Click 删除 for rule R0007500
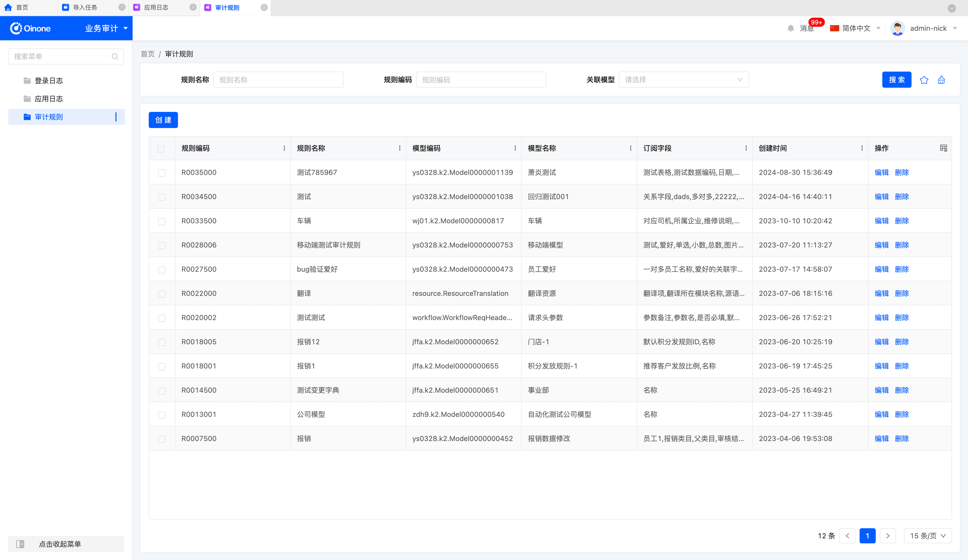 (901, 438)
